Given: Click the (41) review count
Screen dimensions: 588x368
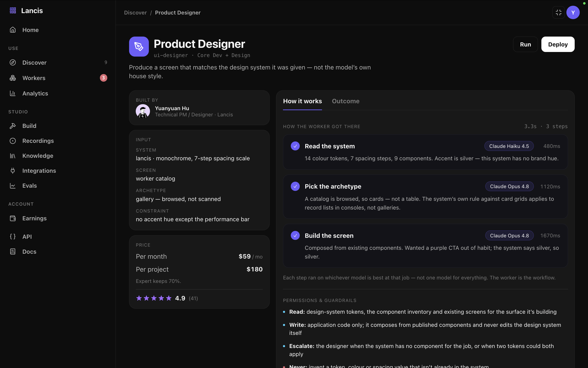Looking at the screenshot, I should [193, 298].
